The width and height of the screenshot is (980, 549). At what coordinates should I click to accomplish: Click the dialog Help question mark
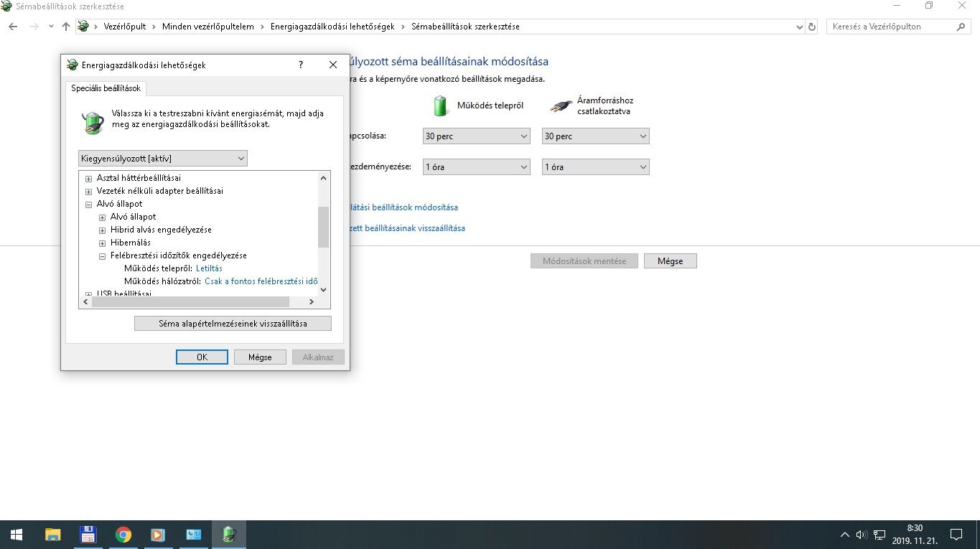tap(300, 65)
